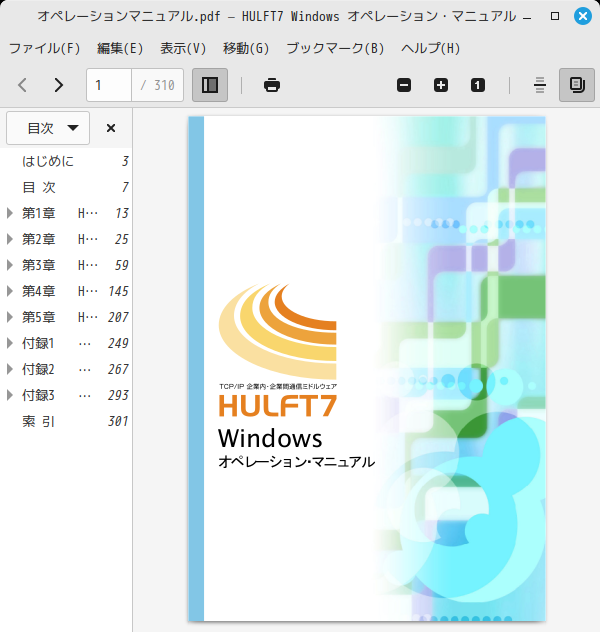Image resolution: width=600 pixels, height=632 pixels.
Task: Select the 付録1 outline row text
Action: coord(56,343)
